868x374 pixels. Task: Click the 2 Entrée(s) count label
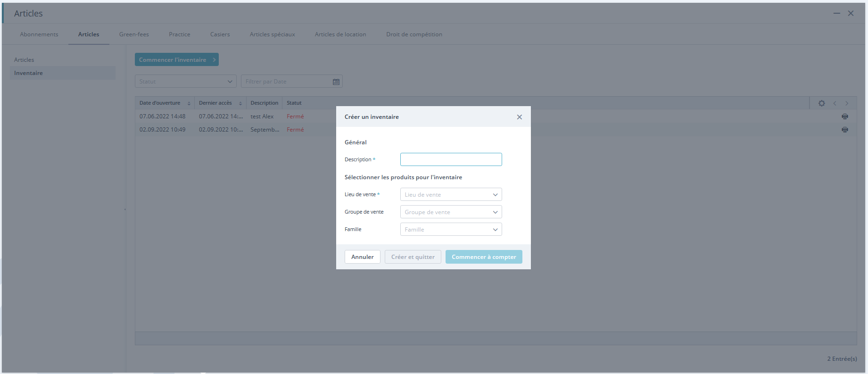tap(842, 359)
